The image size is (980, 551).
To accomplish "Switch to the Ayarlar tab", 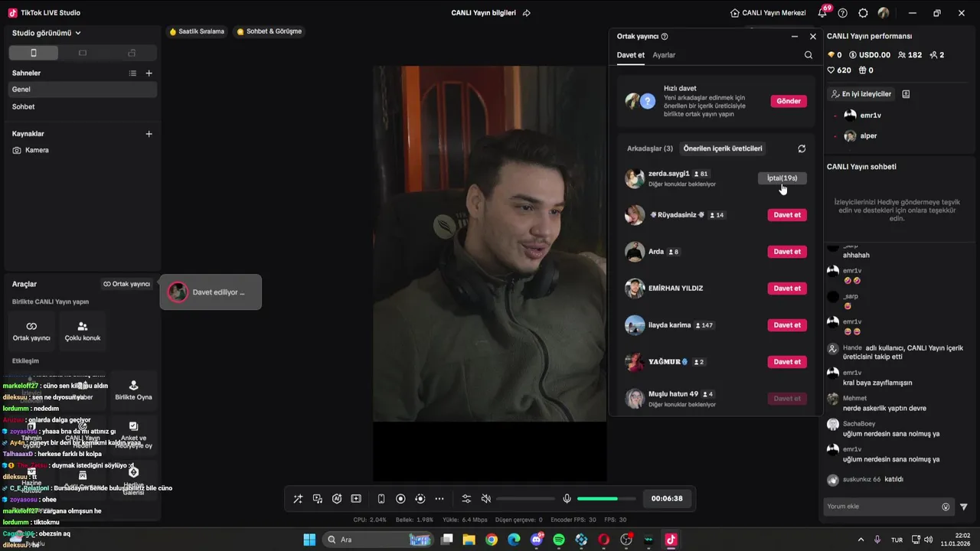I will point(664,55).
